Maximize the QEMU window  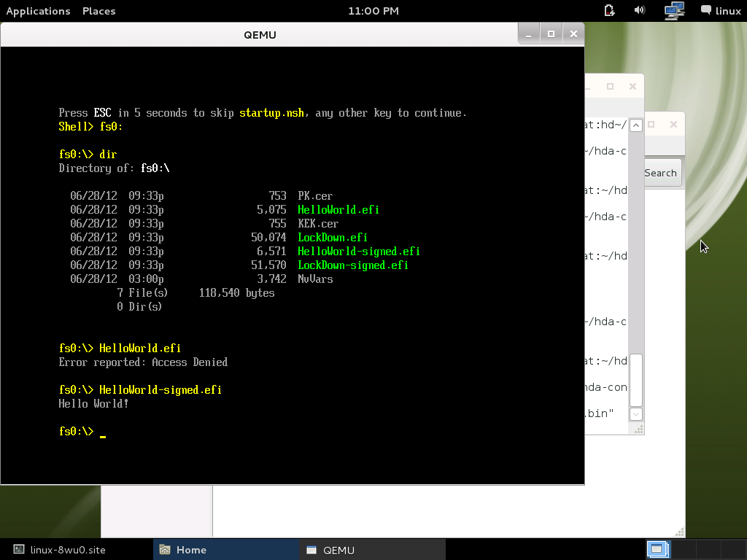pyautogui.click(x=551, y=34)
